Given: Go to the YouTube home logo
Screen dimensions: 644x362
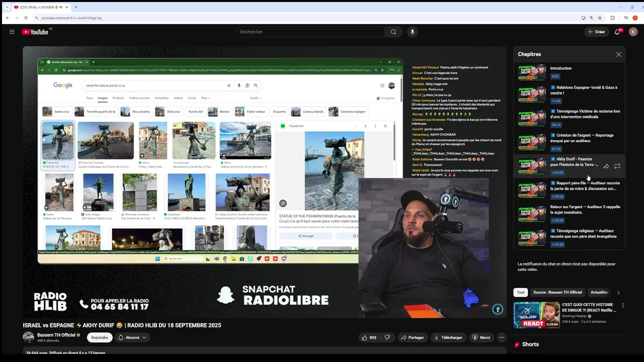Looking at the screenshot, I should [x=35, y=32].
